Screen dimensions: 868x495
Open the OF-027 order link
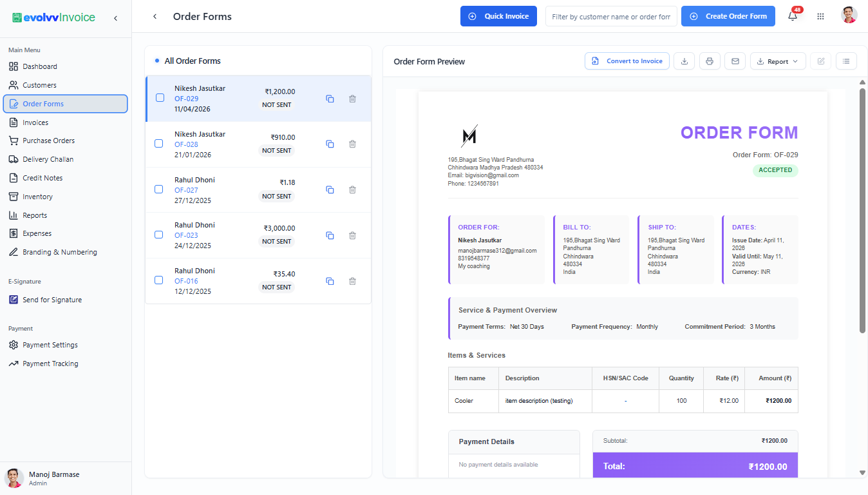click(186, 190)
